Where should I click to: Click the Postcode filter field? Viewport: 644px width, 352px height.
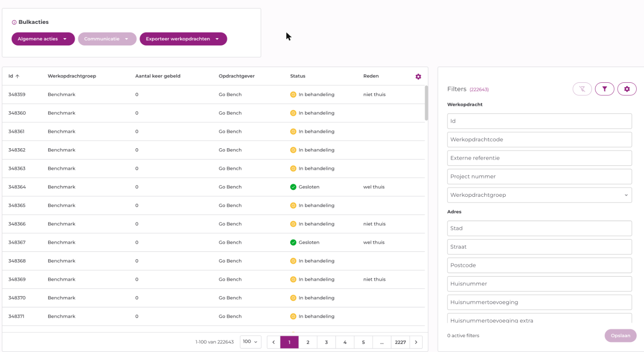539,265
